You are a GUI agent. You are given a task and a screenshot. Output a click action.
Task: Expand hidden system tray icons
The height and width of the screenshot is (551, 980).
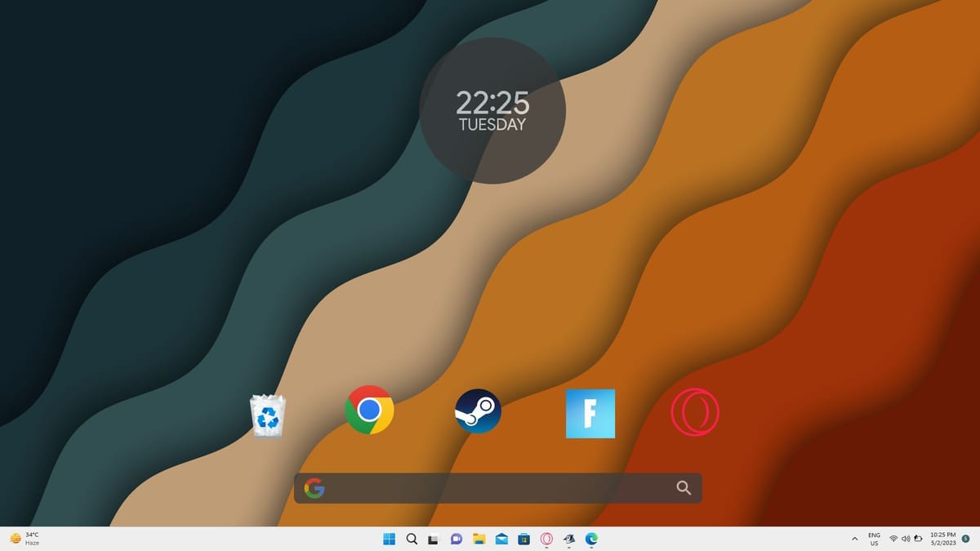pyautogui.click(x=855, y=539)
